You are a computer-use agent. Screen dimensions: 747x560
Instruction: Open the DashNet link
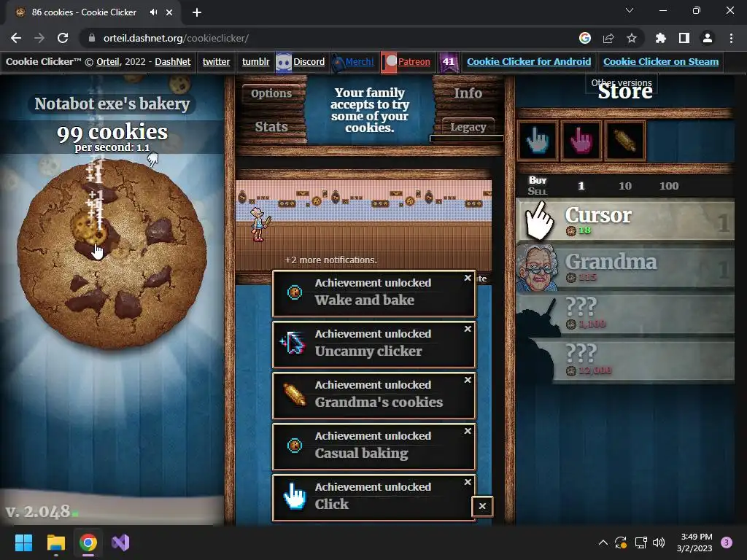tap(172, 61)
